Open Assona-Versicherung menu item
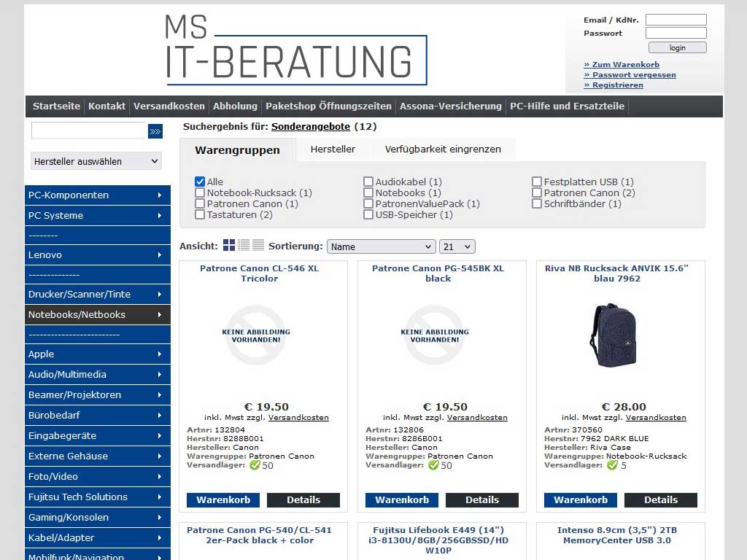Viewport: 747px width, 560px height. [451, 106]
